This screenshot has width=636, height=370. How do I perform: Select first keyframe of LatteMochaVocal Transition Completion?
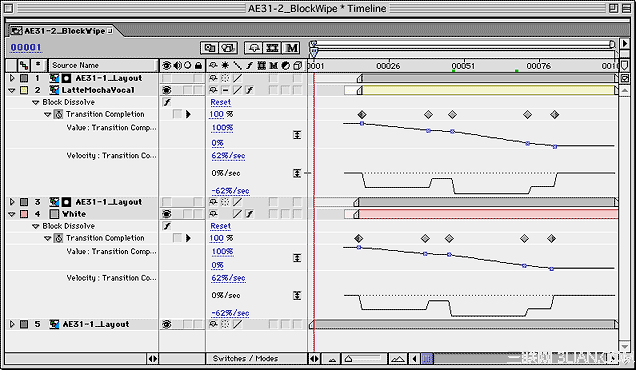pyautogui.click(x=362, y=115)
